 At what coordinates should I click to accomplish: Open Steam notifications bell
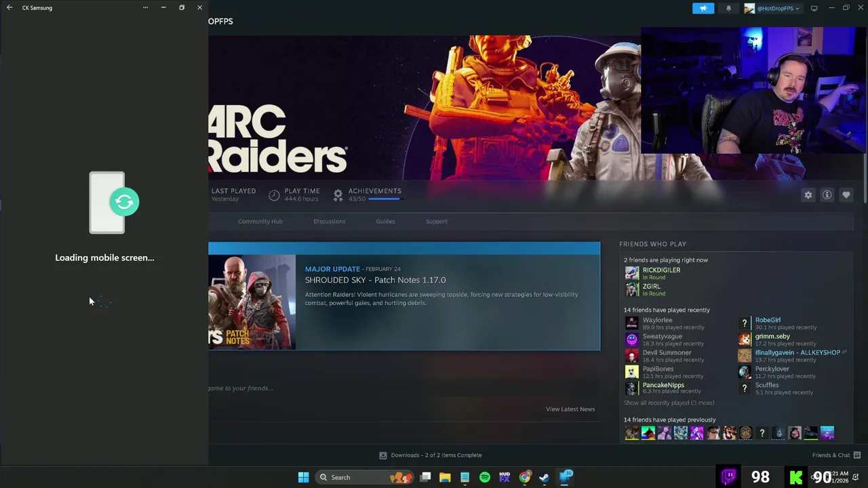tap(728, 8)
